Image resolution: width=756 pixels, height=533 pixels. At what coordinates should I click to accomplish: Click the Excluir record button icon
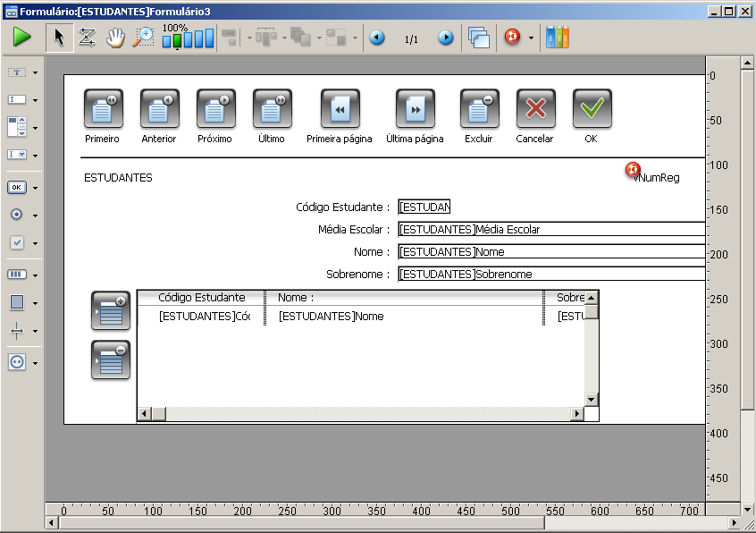[479, 109]
